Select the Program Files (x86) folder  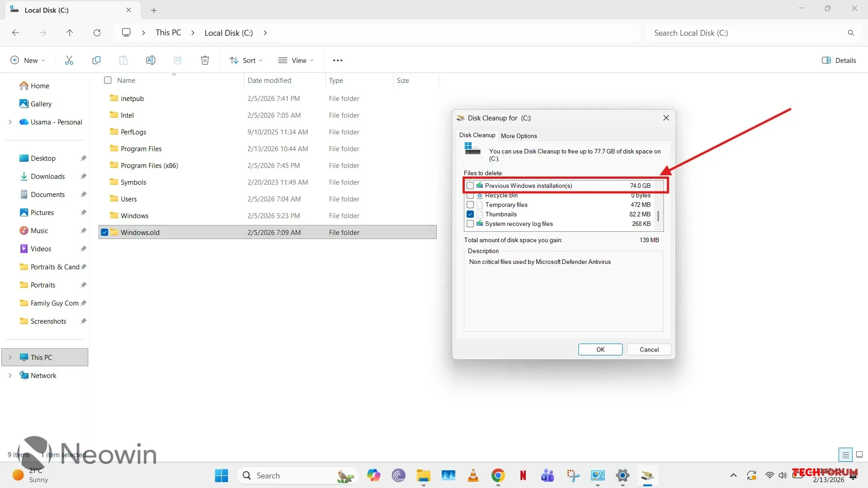(x=267, y=165)
